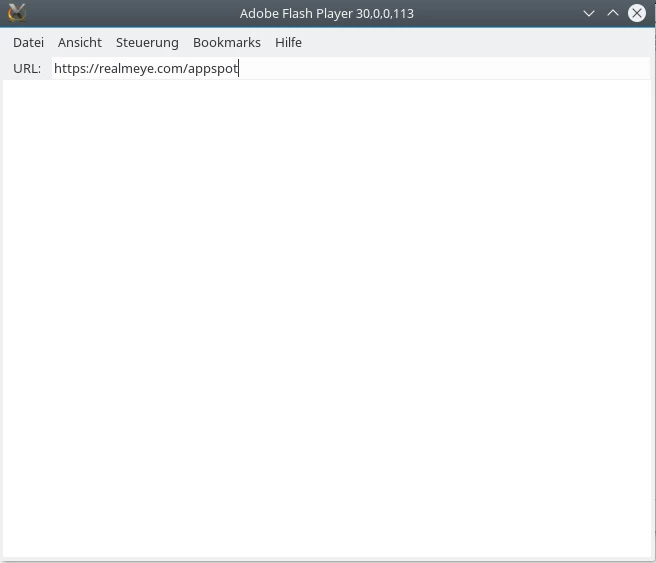The height and width of the screenshot is (563, 656).
Task: Minimize the Flash Player window
Action: point(589,13)
